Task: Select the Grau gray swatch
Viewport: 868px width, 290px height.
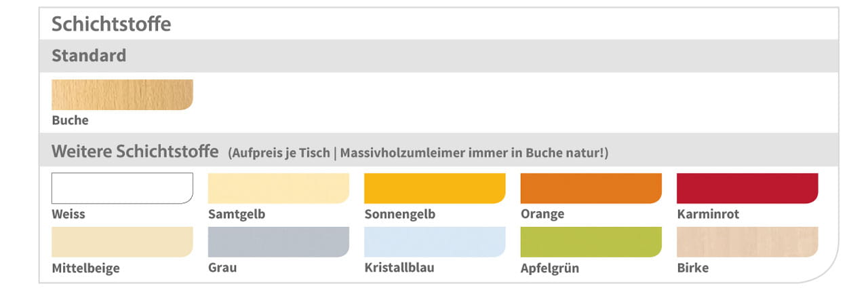Action: coord(279,242)
